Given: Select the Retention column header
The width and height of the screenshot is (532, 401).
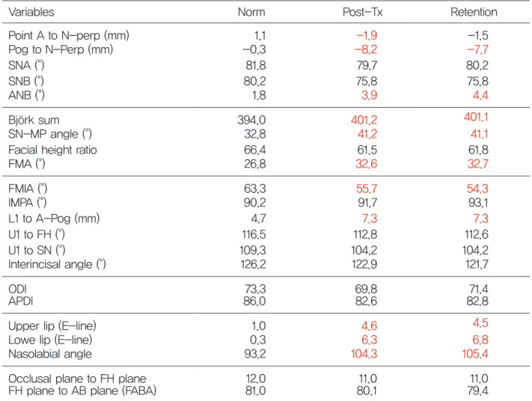Looking at the screenshot, I should tap(474, 12).
